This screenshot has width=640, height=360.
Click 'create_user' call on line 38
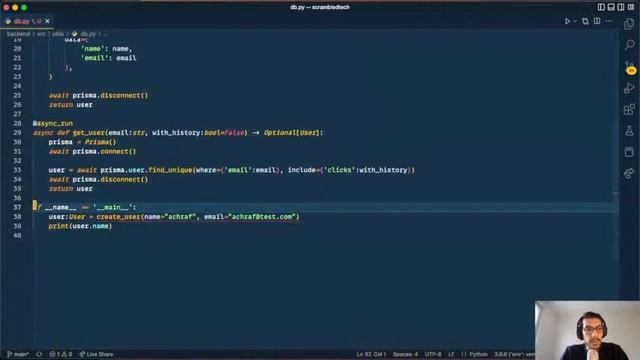tap(118, 217)
